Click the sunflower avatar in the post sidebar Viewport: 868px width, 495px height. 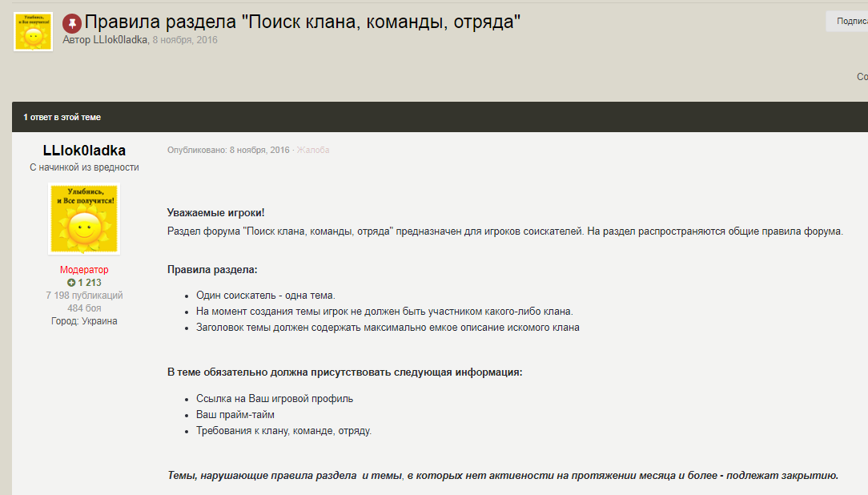tap(84, 219)
